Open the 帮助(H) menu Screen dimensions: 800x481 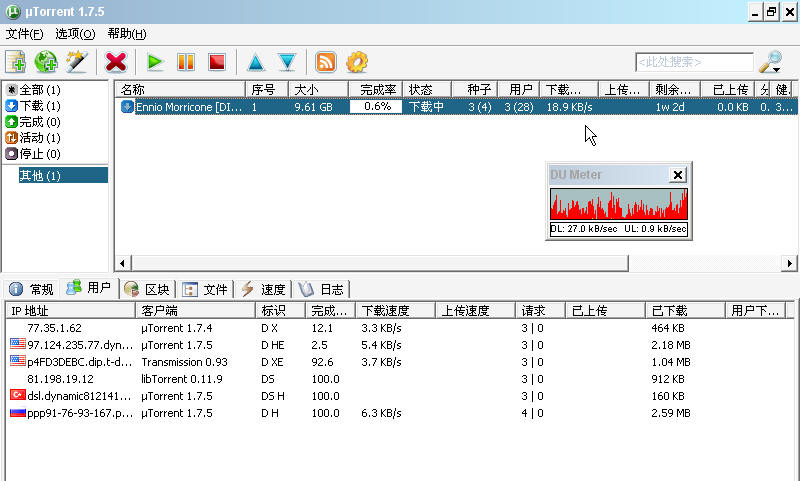point(127,34)
